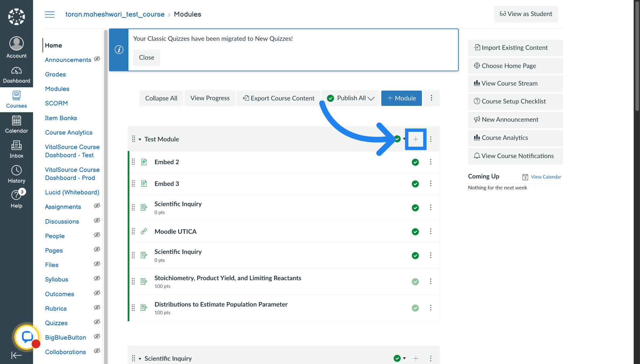Select Home in course navigation
Image resolution: width=640 pixels, height=364 pixels.
(54, 45)
